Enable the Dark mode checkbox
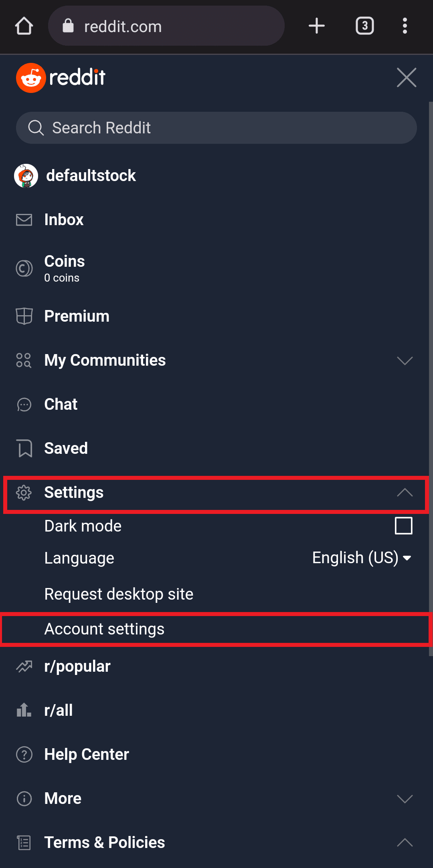Screen dimensions: 433x868 coord(403,526)
